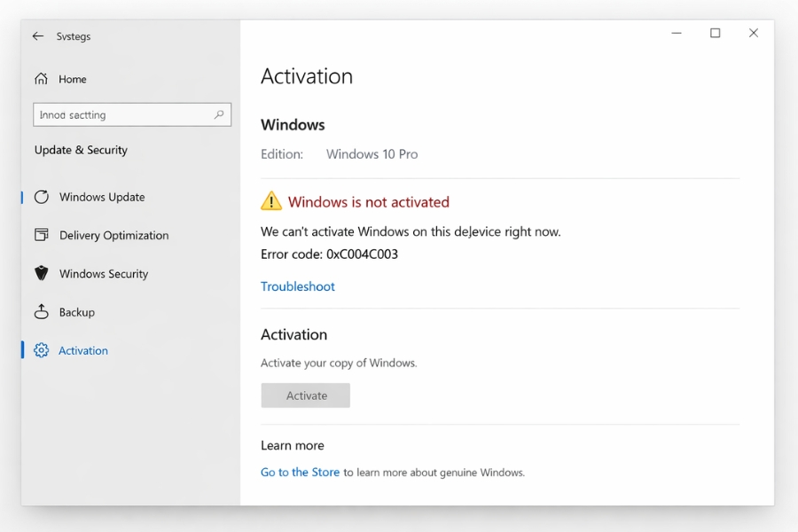
Task: Click the magnifier icon in search box
Action: pos(223,114)
